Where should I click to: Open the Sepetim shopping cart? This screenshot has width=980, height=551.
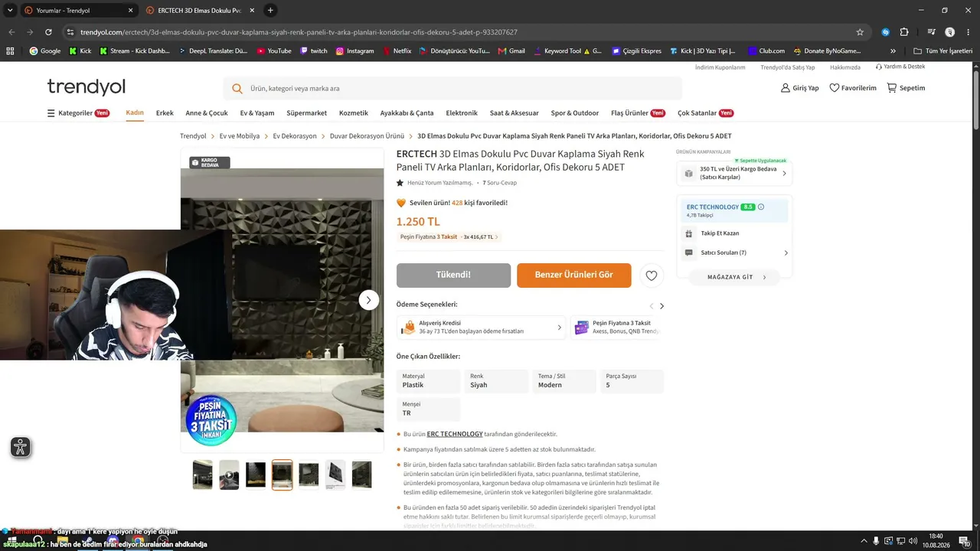(906, 88)
